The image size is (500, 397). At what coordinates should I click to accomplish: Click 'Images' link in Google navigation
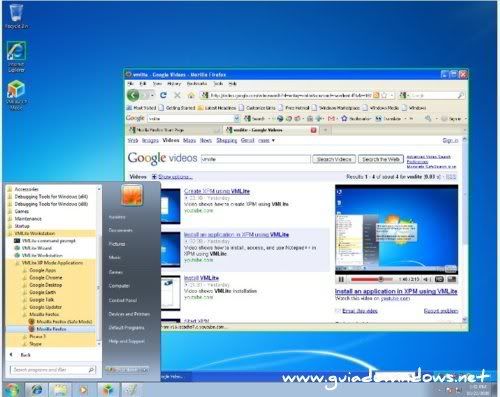tap(150, 141)
